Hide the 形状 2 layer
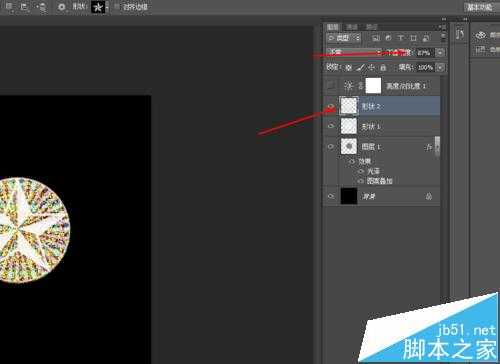500x364 pixels. [331, 106]
